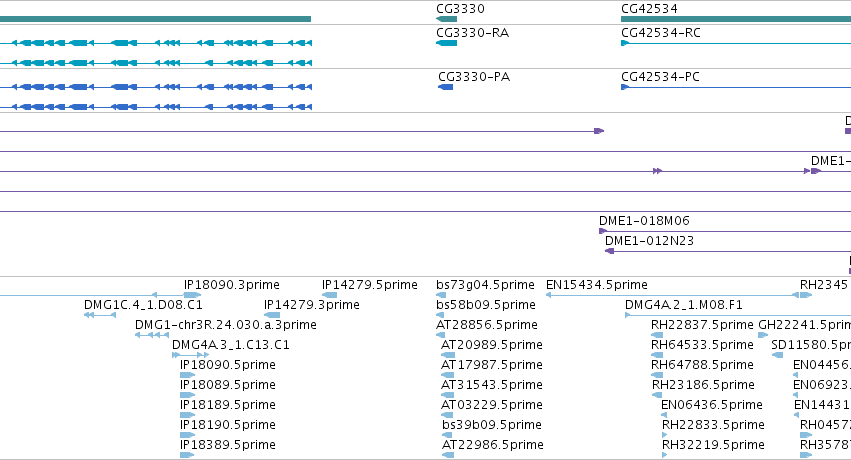Open the RH22837.5prime EST label
The width and height of the screenshot is (851, 460).
[702, 325]
